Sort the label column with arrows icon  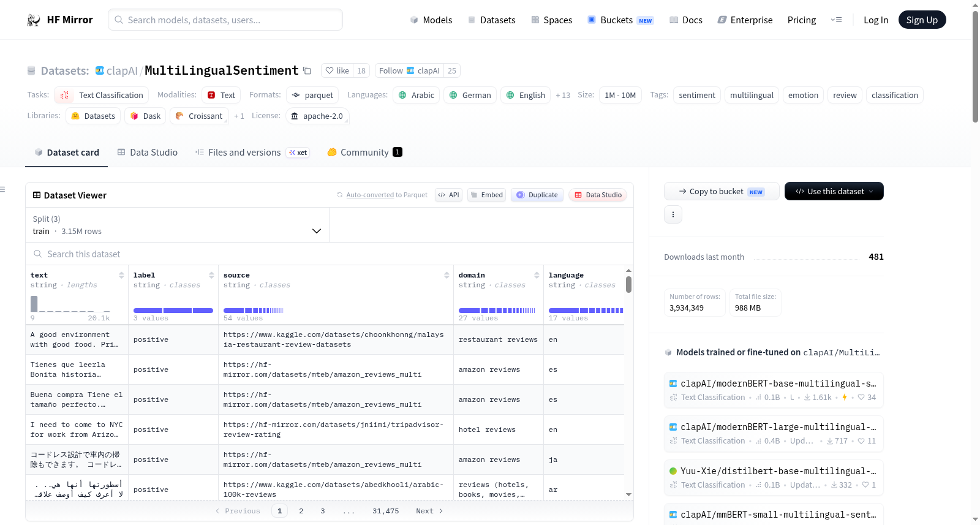[211, 276]
